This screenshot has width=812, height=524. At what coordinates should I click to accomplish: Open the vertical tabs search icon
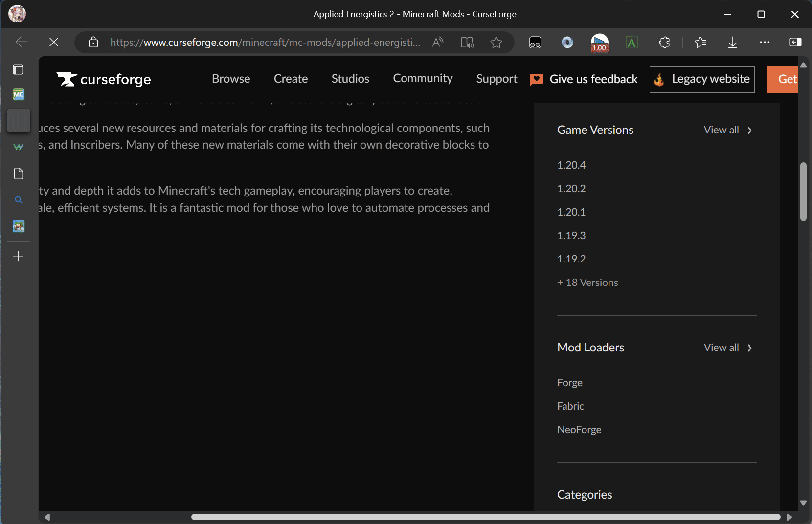(19, 200)
